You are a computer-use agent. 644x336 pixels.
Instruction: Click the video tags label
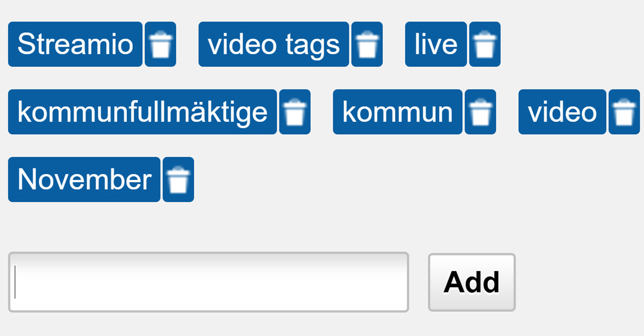click(274, 44)
